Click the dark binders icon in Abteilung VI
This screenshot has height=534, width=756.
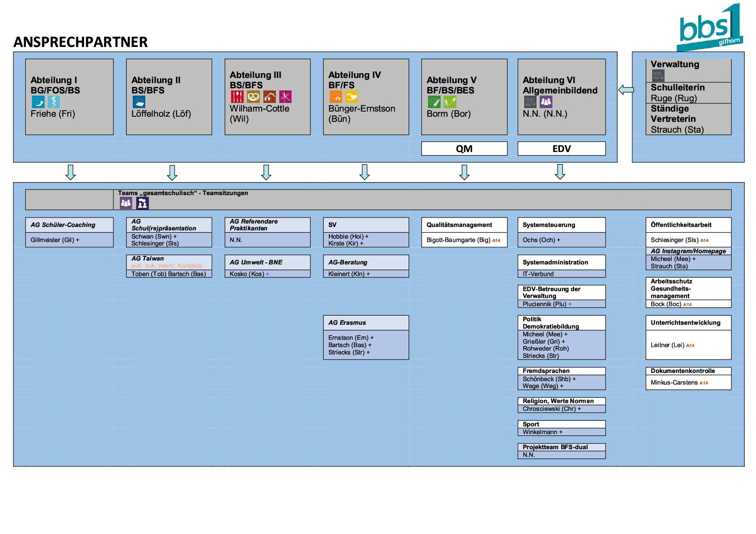click(x=530, y=102)
